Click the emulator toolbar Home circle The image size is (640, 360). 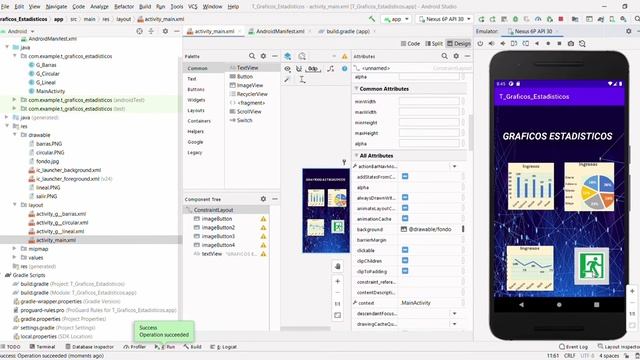pyautogui.click(x=548, y=43)
